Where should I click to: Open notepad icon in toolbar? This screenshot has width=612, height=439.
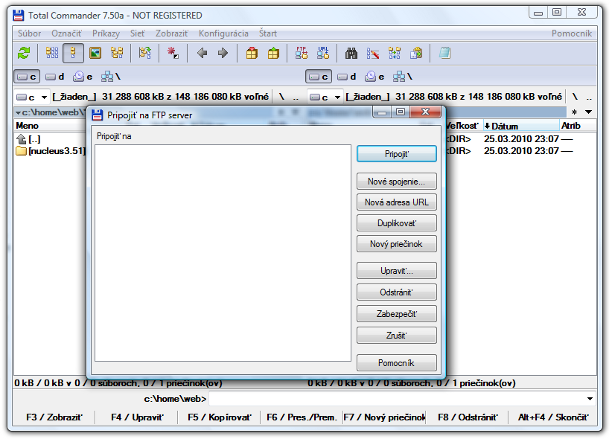[x=444, y=53]
